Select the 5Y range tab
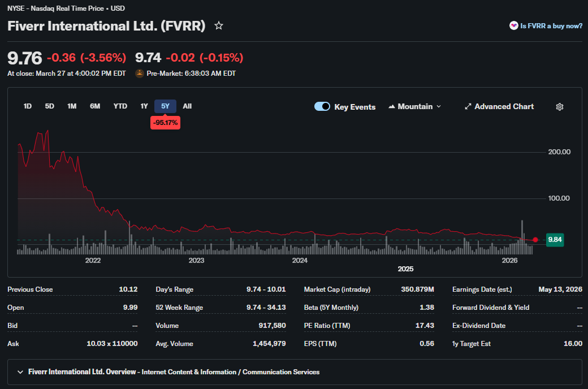 coord(165,106)
